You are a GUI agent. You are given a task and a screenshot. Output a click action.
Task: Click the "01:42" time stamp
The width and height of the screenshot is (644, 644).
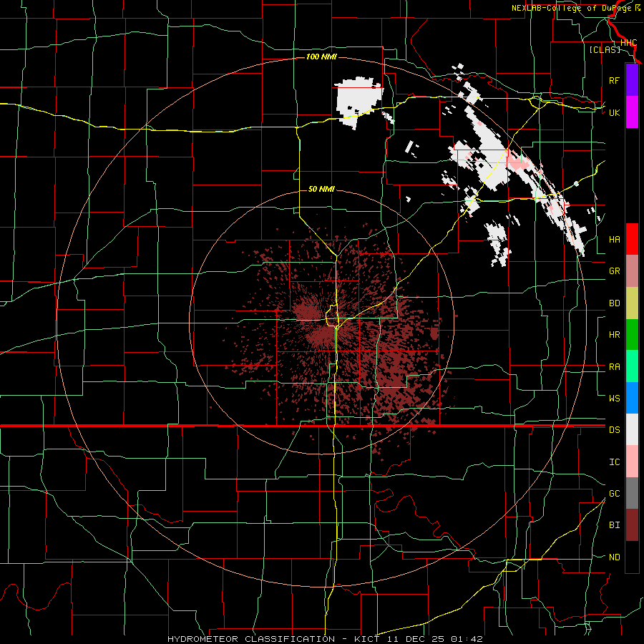click(467, 639)
